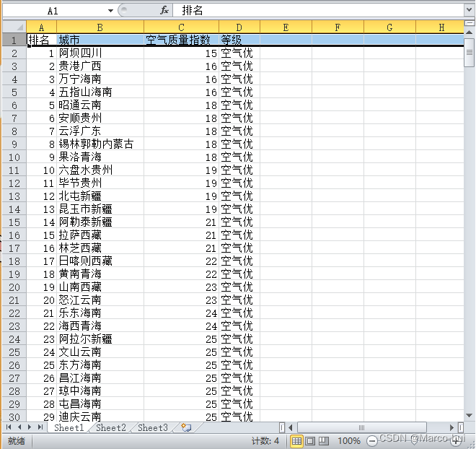
Task: Select cell 昆玉市新疆
Action: [x=100, y=209]
